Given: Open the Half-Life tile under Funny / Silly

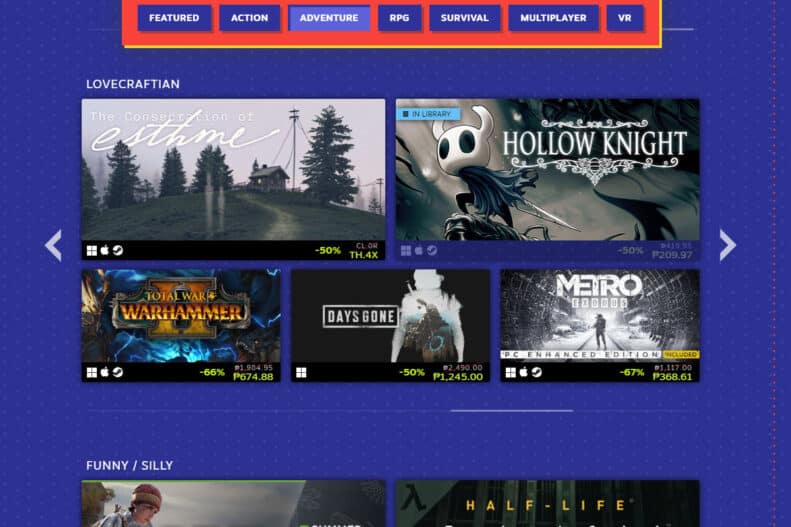Looking at the screenshot, I should pyautogui.click(x=547, y=503).
